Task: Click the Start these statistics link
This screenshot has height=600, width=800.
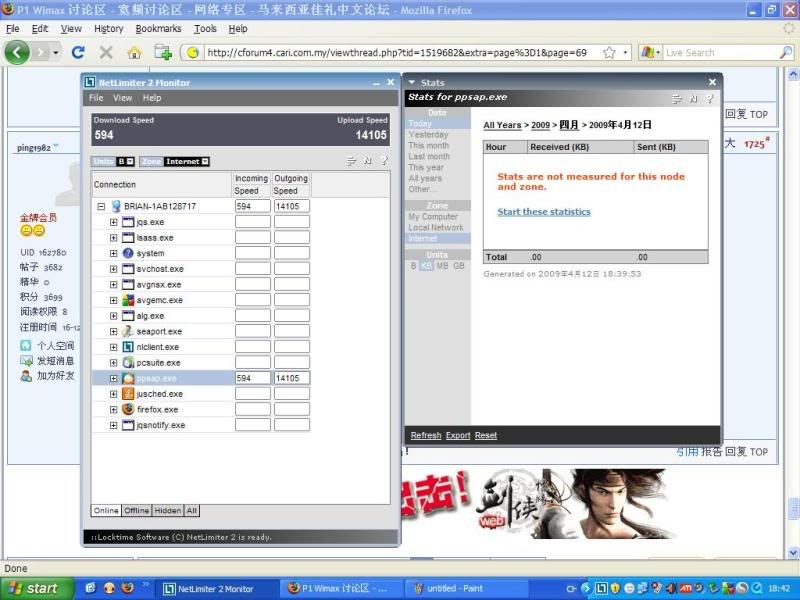Action: coord(544,212)
